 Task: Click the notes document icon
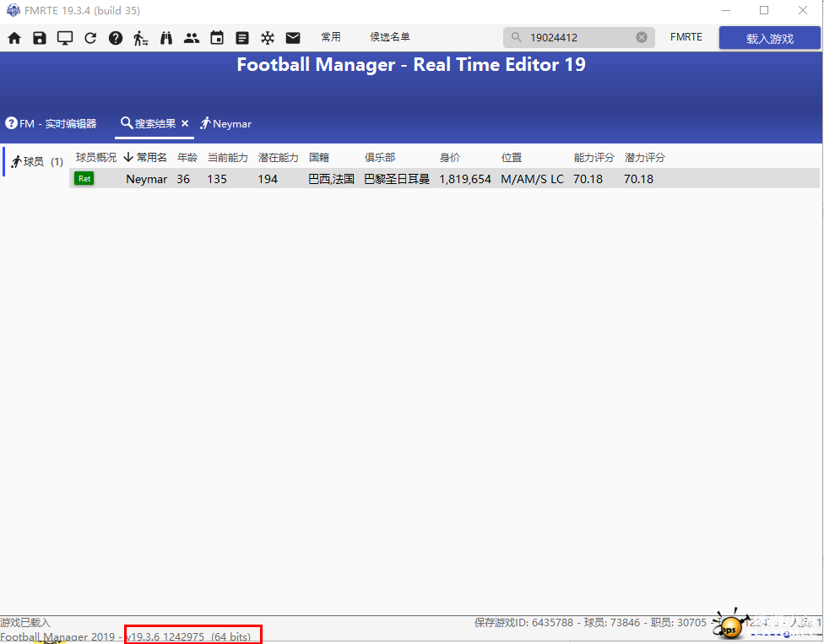click(242, 38)
